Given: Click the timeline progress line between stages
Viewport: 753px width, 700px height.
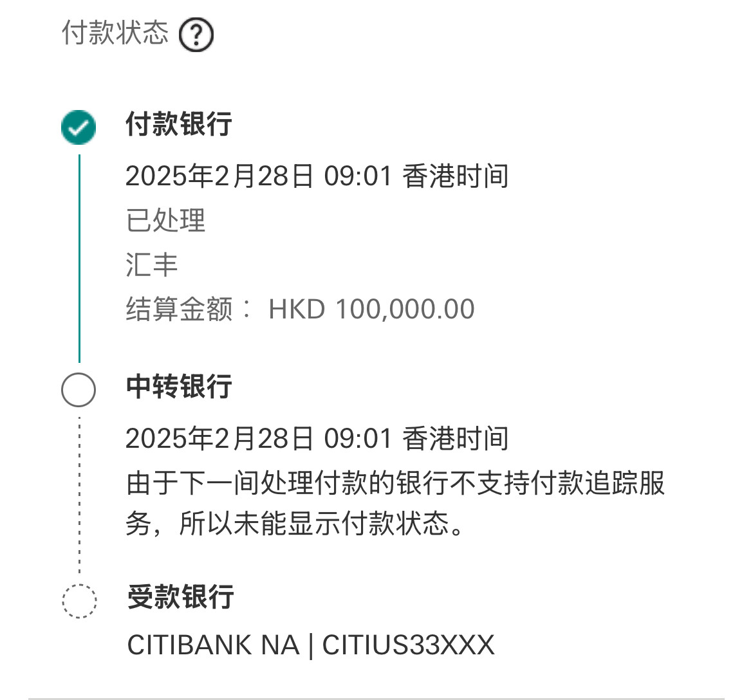Looking at the screenshot, I should [x=78, y=257].
